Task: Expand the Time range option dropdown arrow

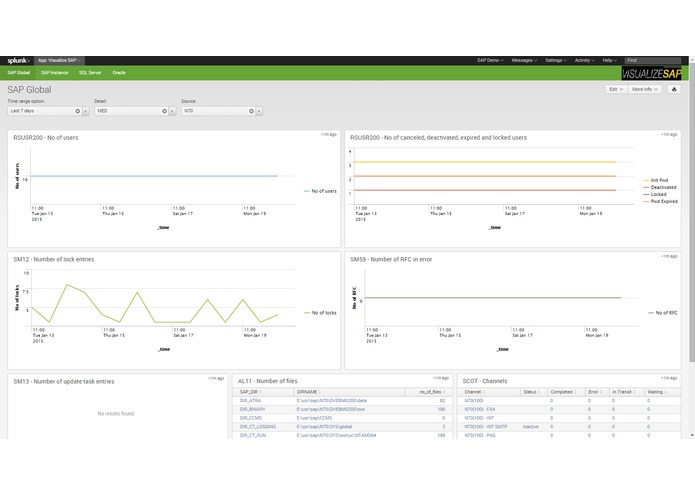Action: pos(86,111)
